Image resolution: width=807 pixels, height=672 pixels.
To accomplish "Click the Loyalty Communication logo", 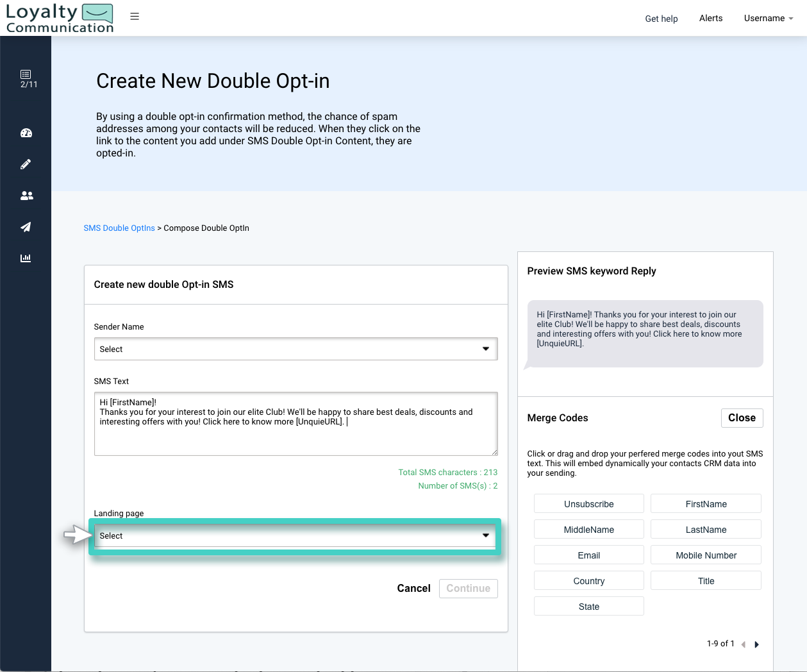I will click(x=59, y=17).
